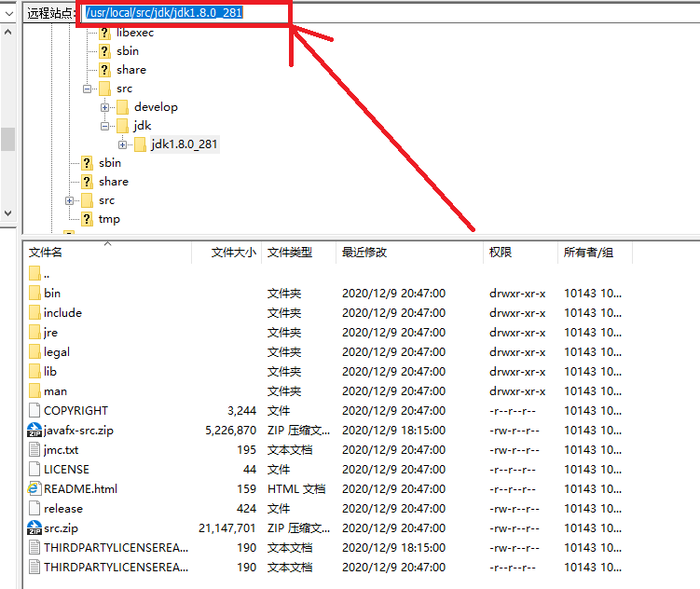The image size is (700, 589).
Task: Click the man folder icon
Action: (34, 390)
